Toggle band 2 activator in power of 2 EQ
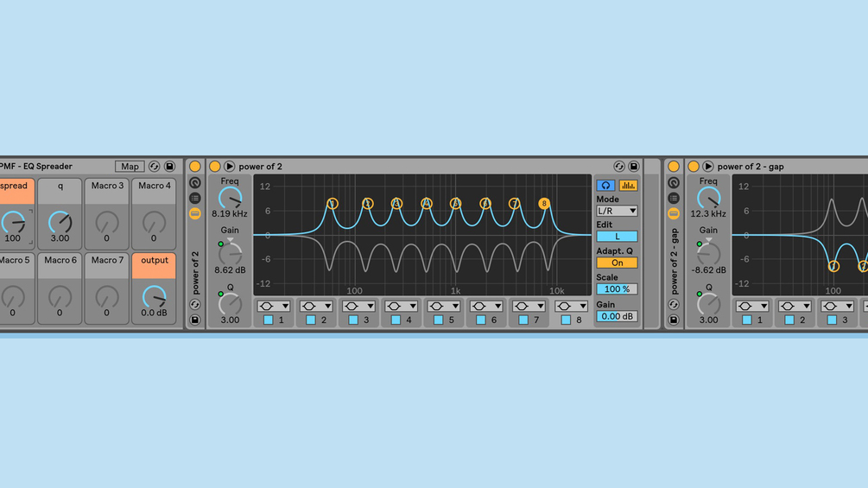Screen dimensions: 868x488 coord(311,320)
